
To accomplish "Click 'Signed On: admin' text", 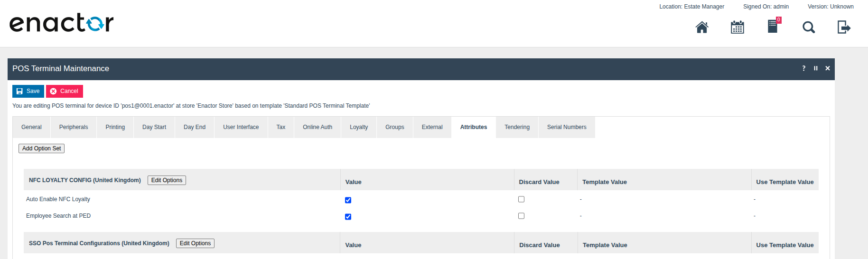I will tap(766, 7).
